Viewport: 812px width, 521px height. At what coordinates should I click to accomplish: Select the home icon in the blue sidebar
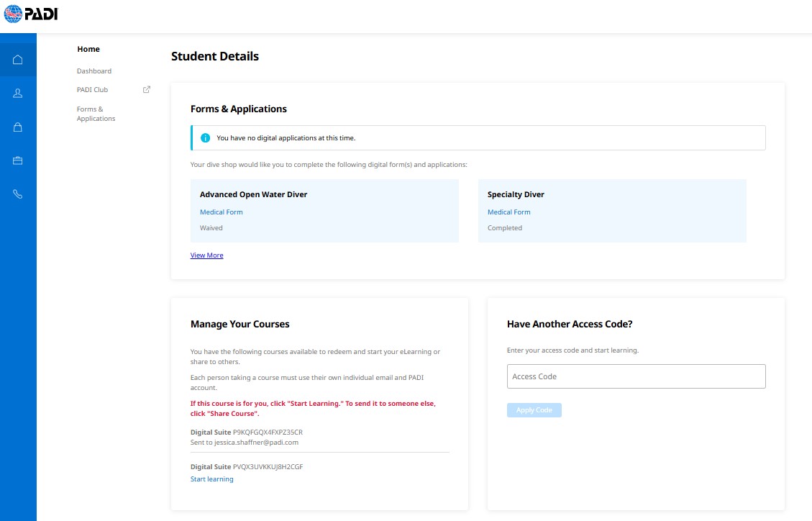click(x=18, y=59)
